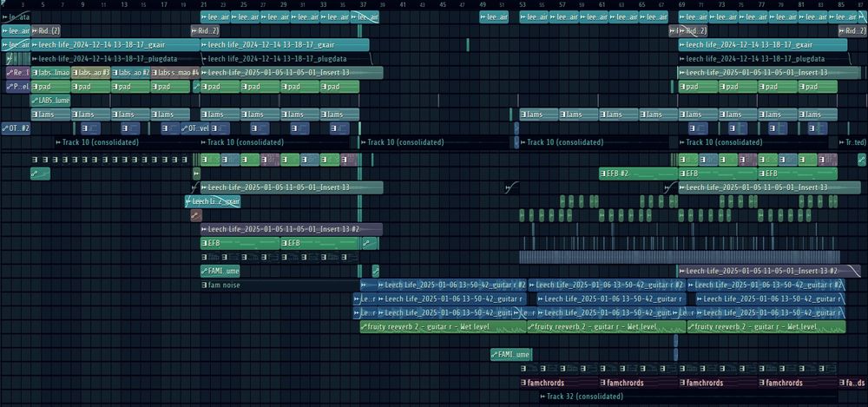Select the 'OT..#2' automation clip

[16, 128]
